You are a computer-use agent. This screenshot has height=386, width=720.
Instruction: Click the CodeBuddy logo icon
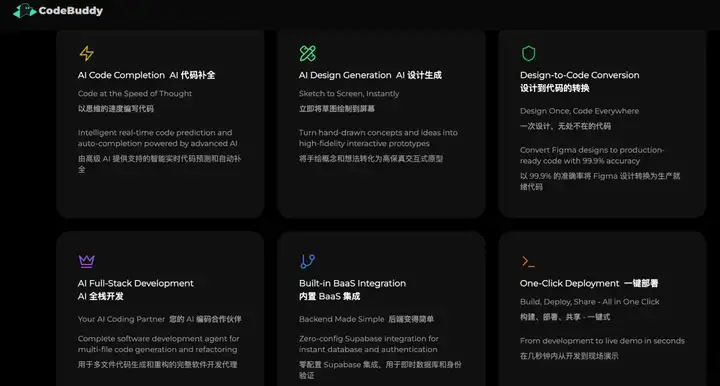25,11
